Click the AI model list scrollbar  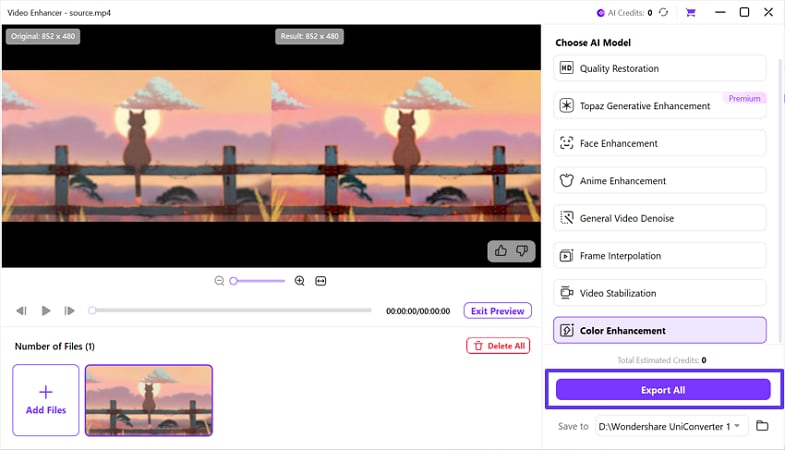point(780,200)
